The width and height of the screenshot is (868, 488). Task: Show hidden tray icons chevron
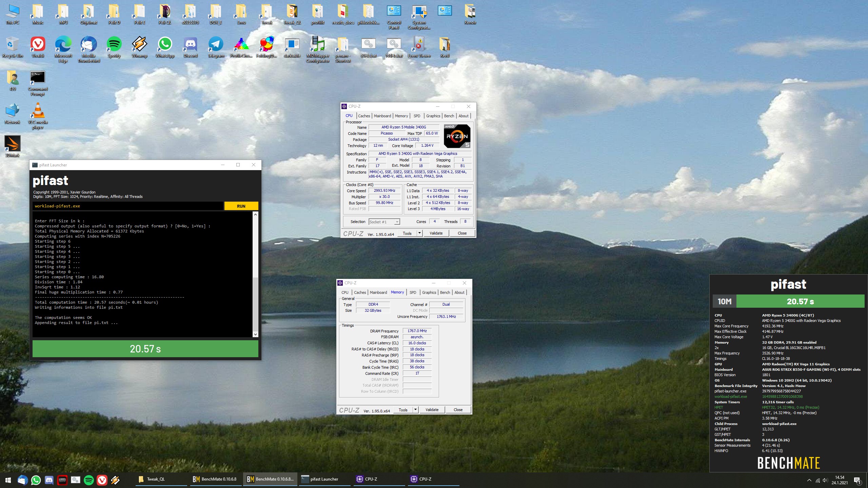point(809,480)
